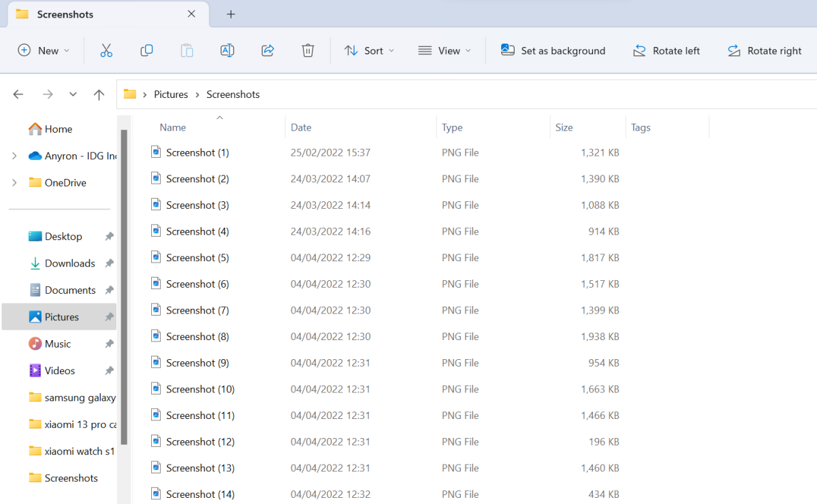Select Downloads in the navigation pane

tap(69, 263)
